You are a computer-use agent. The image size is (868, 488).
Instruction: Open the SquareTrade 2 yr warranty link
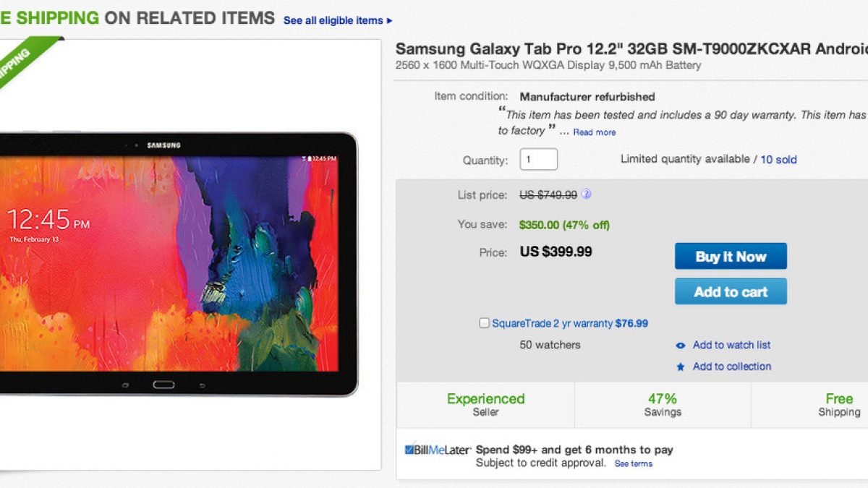(552, 323)
